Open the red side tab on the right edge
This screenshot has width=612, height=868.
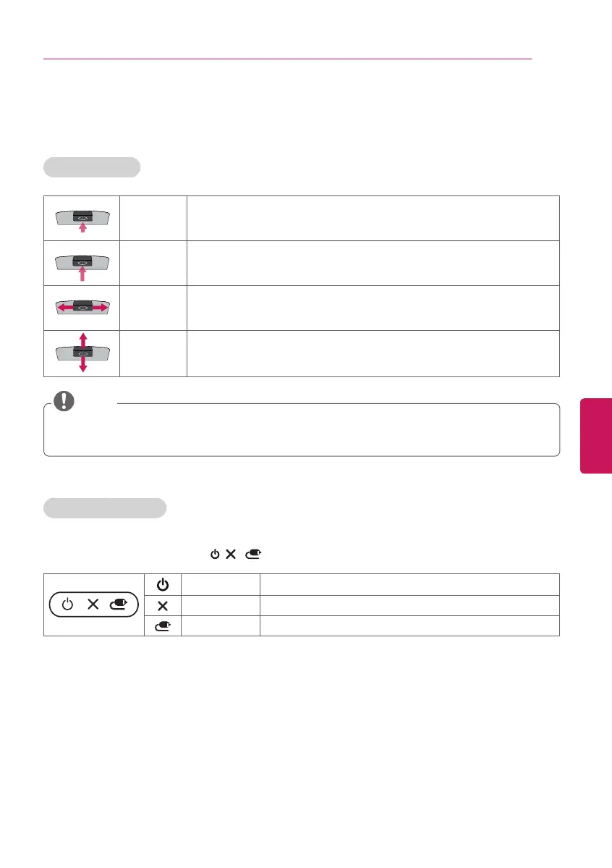point(596,436)
